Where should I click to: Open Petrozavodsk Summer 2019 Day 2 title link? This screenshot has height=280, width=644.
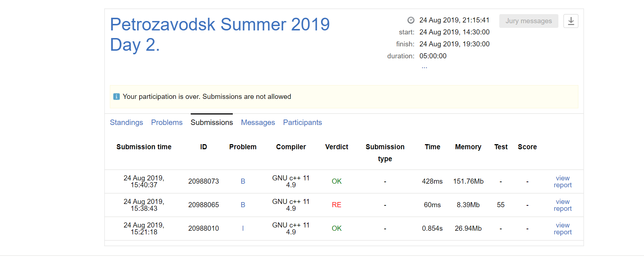[220, 34]
